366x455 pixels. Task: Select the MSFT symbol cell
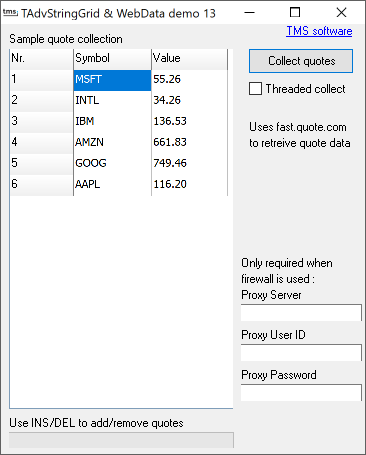click(x=112, y=80)
